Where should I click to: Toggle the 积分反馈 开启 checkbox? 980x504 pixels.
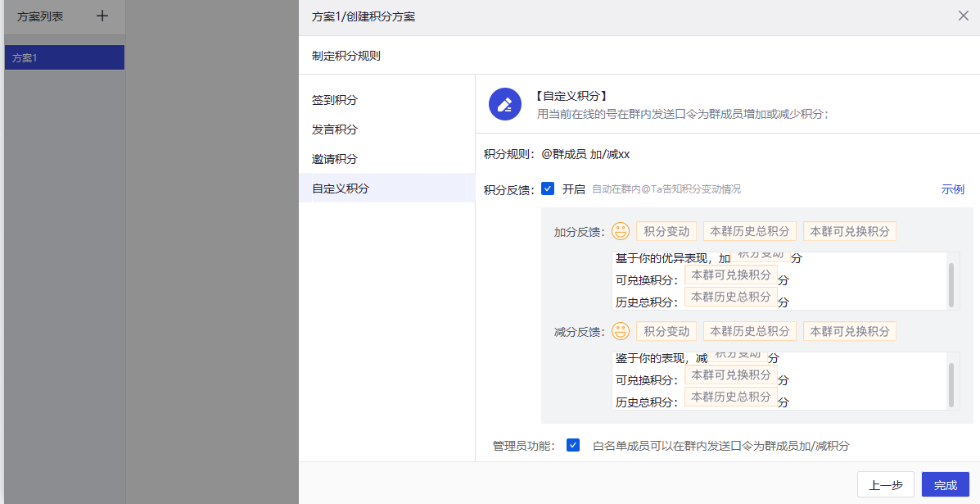[549, 188]
